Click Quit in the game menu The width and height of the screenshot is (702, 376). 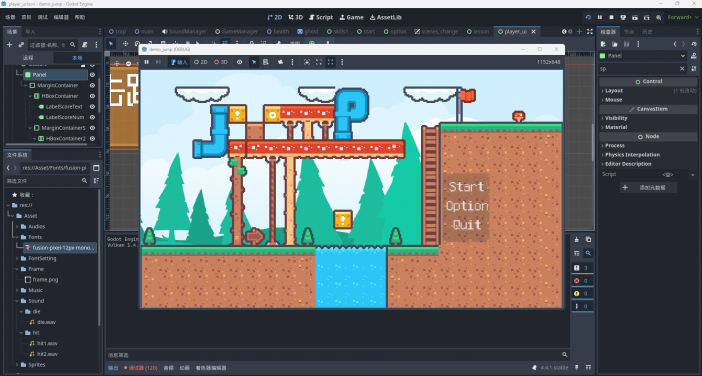[x=467, y=225]
